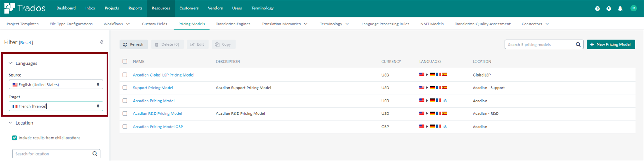Switch to the Projects menu

(112, 8)
